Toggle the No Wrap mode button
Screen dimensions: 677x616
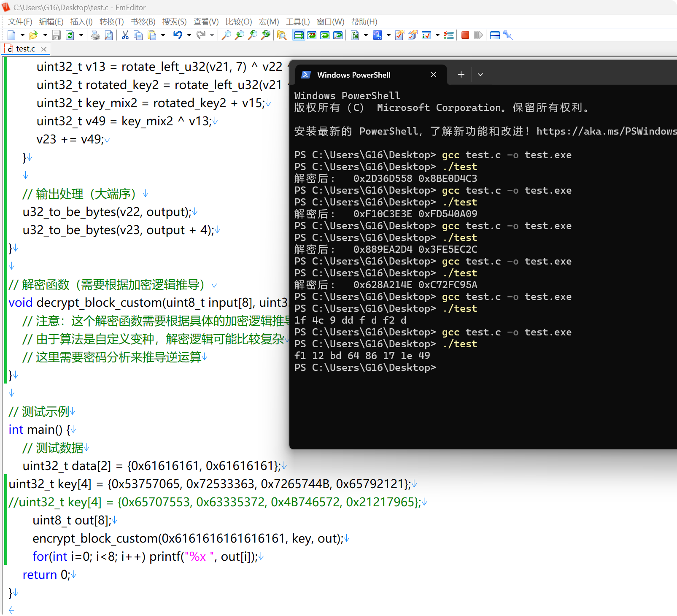(299, 35)
